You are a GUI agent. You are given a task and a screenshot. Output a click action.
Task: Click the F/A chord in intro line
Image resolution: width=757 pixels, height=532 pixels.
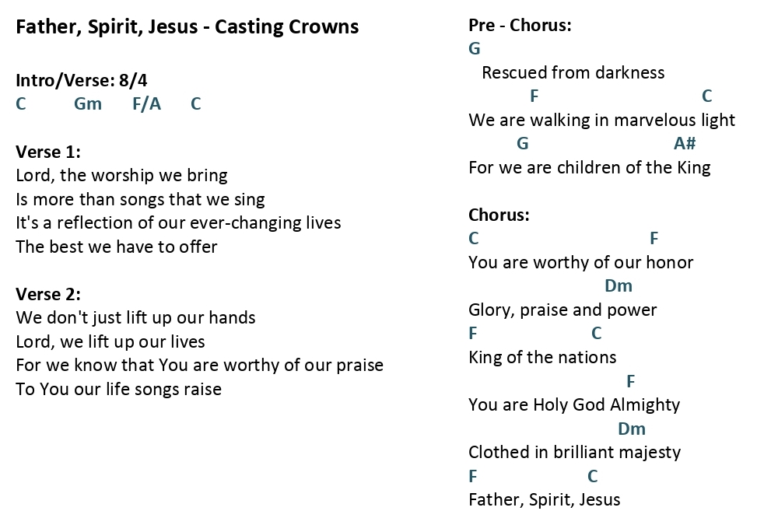(x=147, y=103)
